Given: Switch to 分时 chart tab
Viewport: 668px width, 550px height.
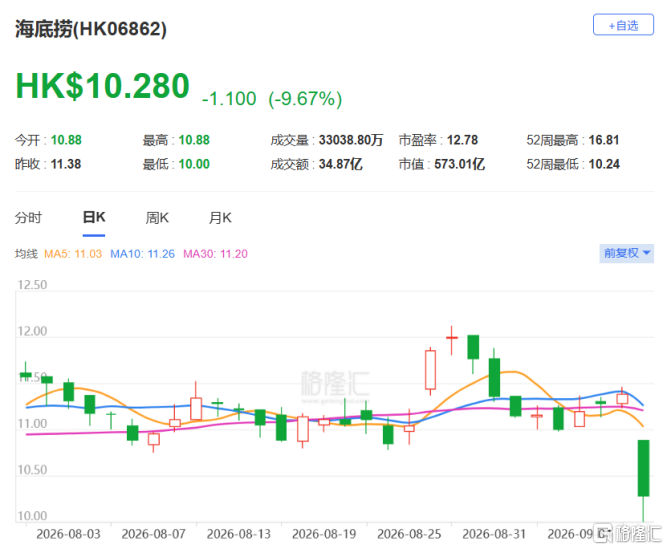Looking at the screenshot, I should point(28,218).
